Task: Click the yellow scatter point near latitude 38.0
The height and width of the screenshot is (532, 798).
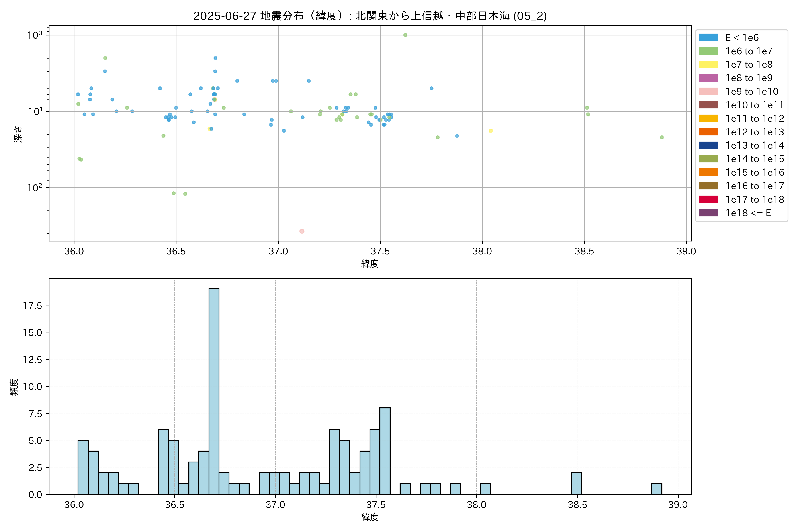Action: [491, 131]
